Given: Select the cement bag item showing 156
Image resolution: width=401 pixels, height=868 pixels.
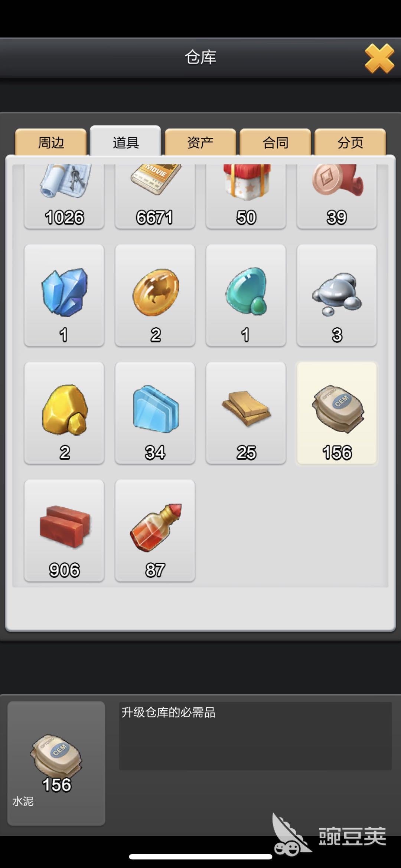Looking at the screenshot, I should (337, 413).
